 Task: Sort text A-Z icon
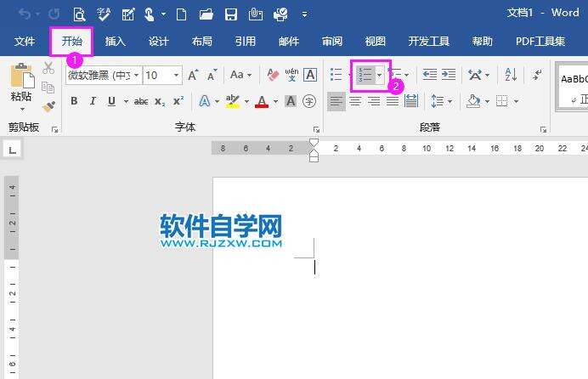coord(511,75)
